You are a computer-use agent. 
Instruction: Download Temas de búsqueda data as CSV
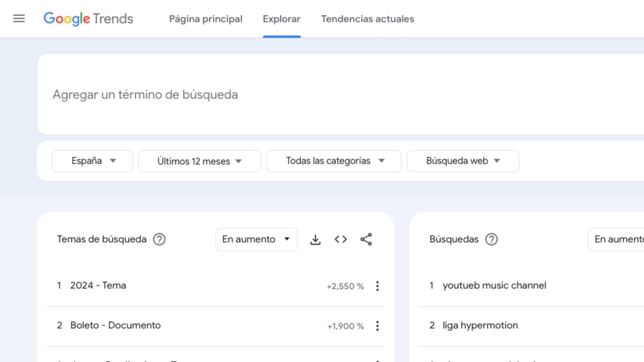pos(315,239)
